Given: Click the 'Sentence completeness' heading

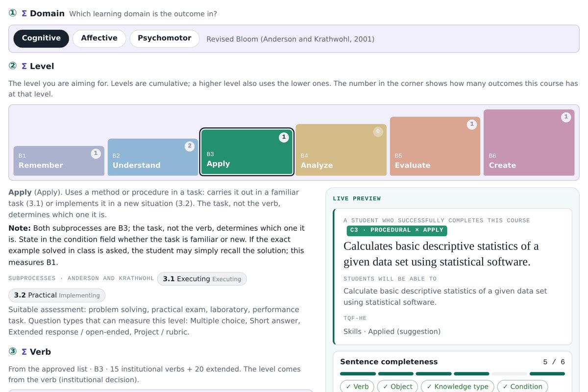Looking at the screenshot, I should [389, 362].
